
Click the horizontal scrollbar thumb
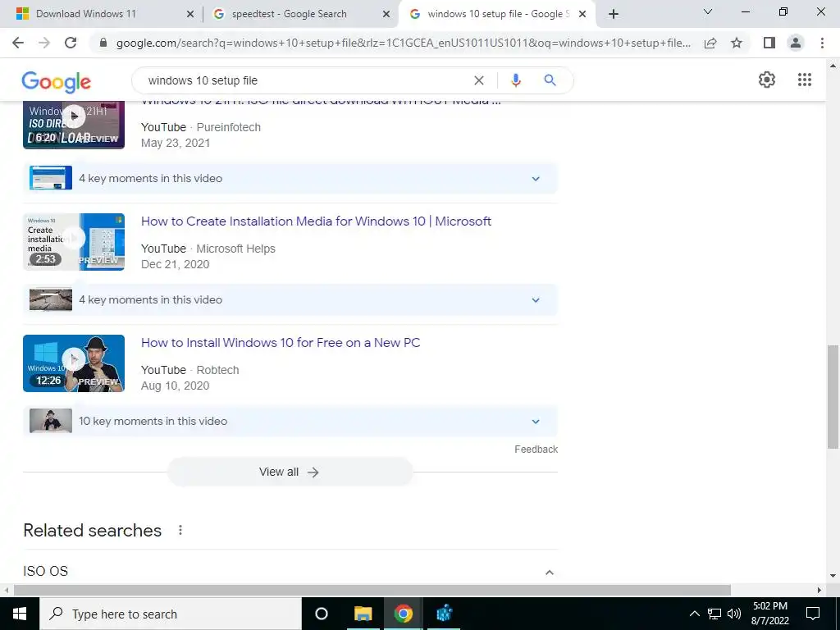(x=372, y=590)
